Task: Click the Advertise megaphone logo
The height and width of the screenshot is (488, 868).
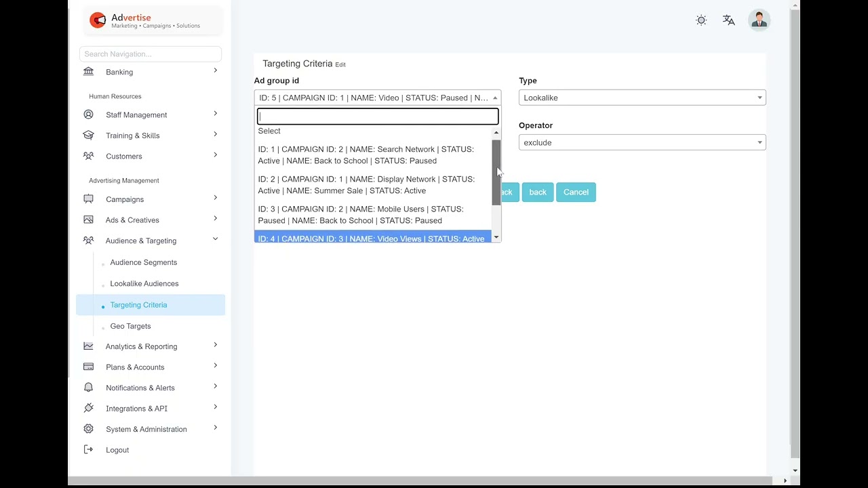Action: coord(98,20)
